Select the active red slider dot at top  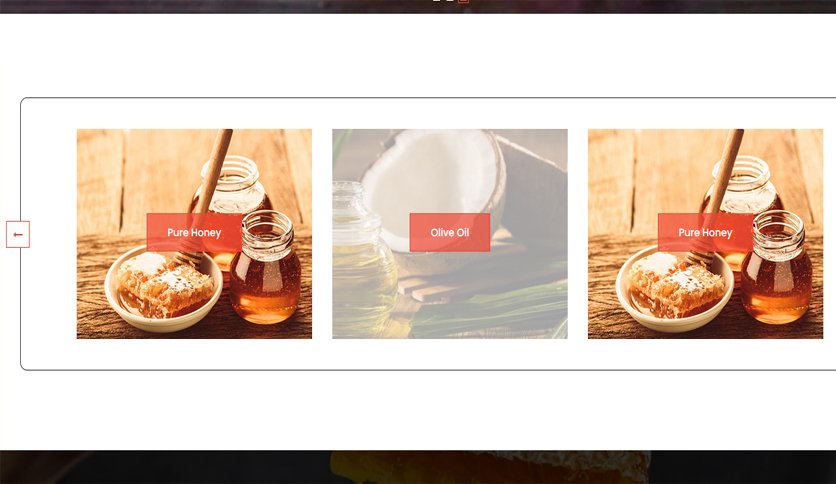463,1
